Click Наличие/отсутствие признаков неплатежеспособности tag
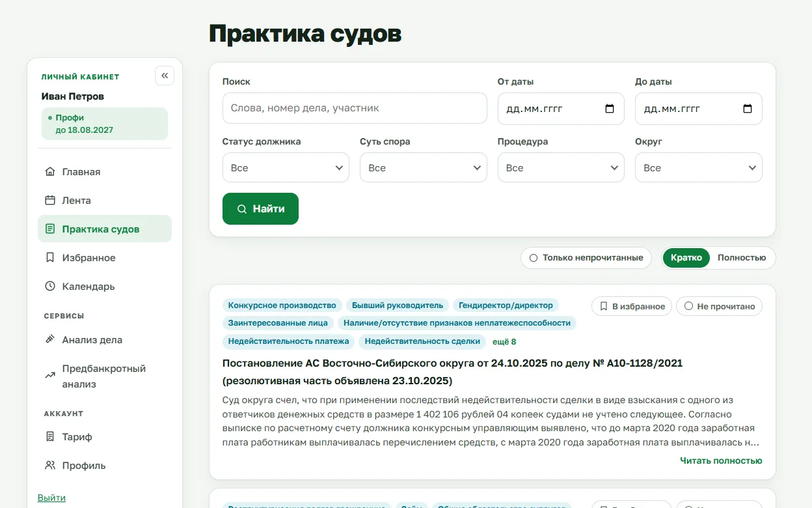Screen dimensions: 812x508 tap(457, 323)
